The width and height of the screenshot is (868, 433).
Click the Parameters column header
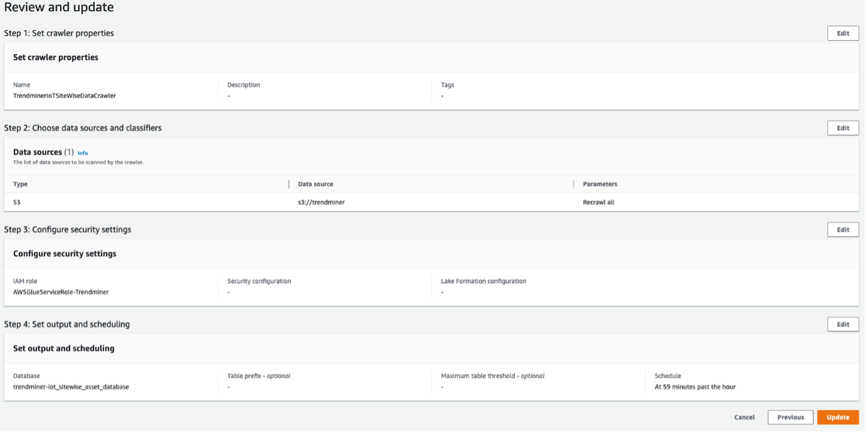pos(600,184)
